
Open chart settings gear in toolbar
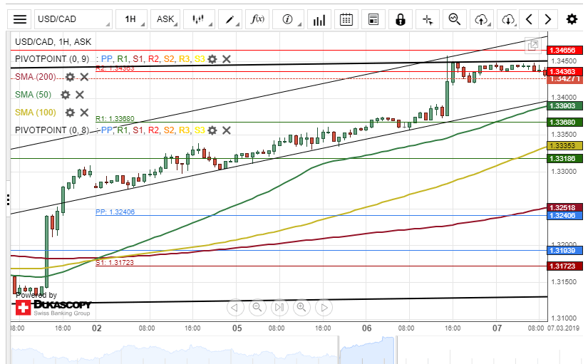coord(572,19)
